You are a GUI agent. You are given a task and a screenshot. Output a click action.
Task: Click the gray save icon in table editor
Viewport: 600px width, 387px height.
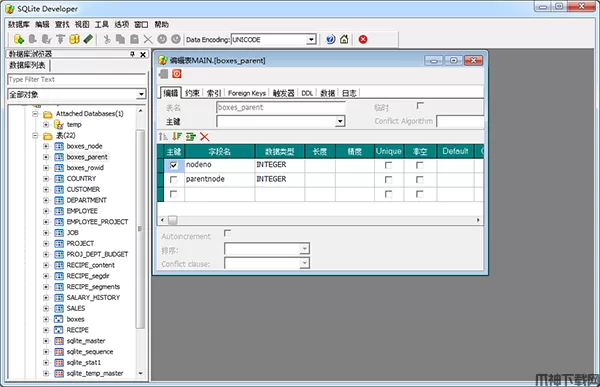tap(164, 73)
